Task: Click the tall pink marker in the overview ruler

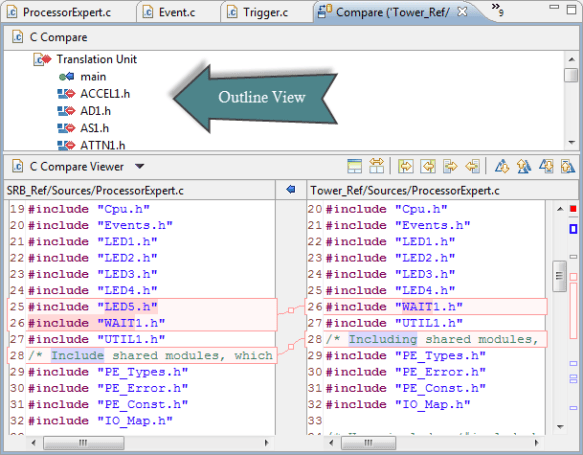Action: pyautogui.click(x=573, y=311)
